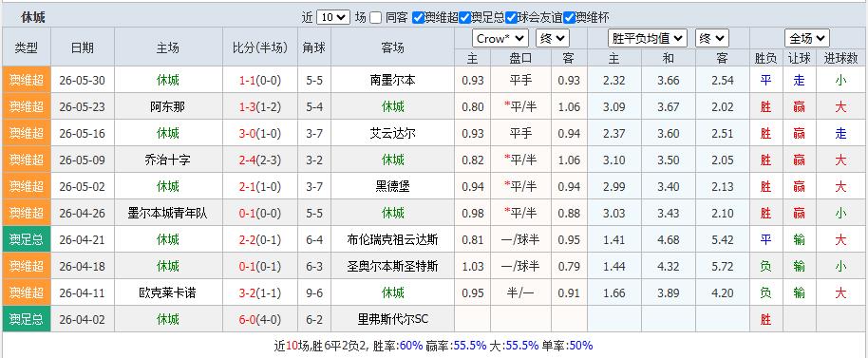Image resolution: width=868 pixels, height=358 pixels.
Task: Click date 26-05-16
Action: coord(83,133)
